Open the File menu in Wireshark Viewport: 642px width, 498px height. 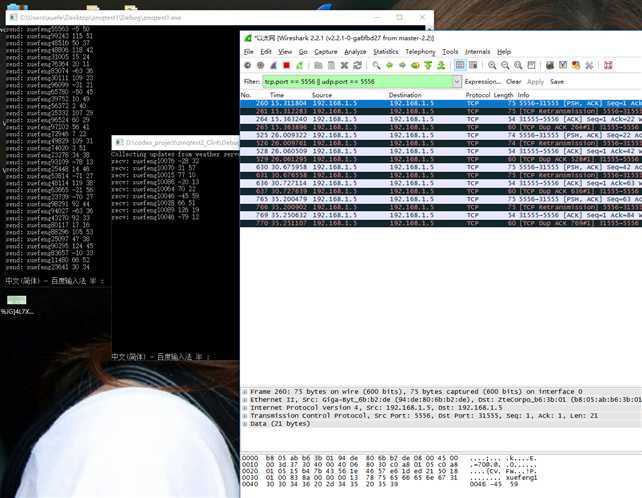(x=249, y=52)
